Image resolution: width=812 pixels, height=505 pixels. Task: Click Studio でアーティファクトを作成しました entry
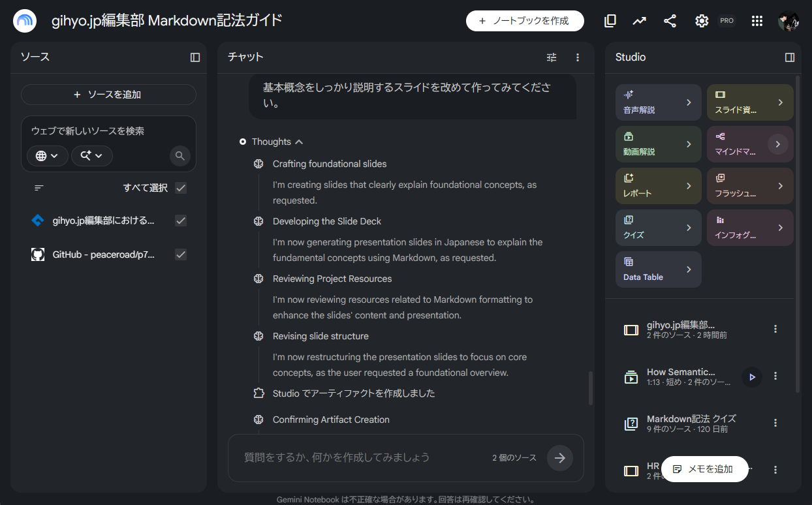coord(354,393)
